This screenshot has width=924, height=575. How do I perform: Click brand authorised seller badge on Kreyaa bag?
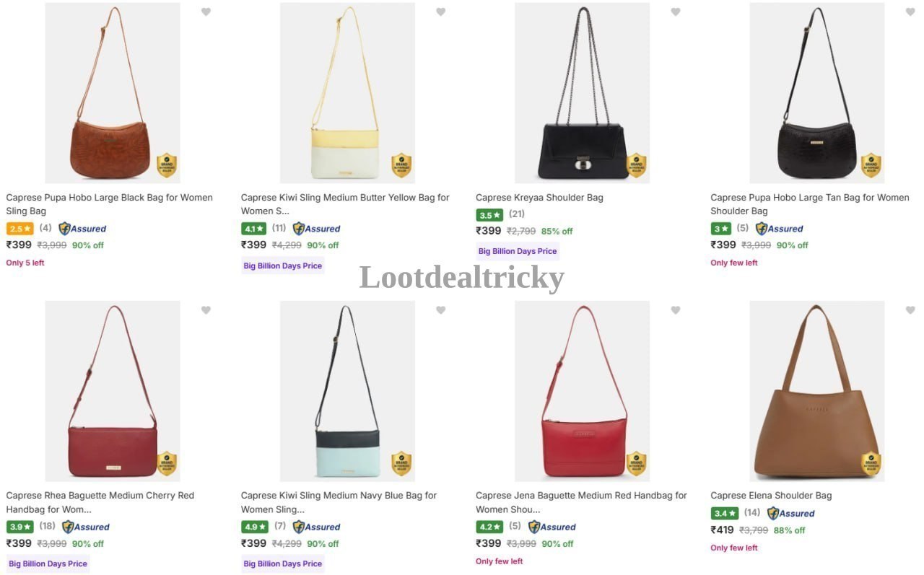636,165
